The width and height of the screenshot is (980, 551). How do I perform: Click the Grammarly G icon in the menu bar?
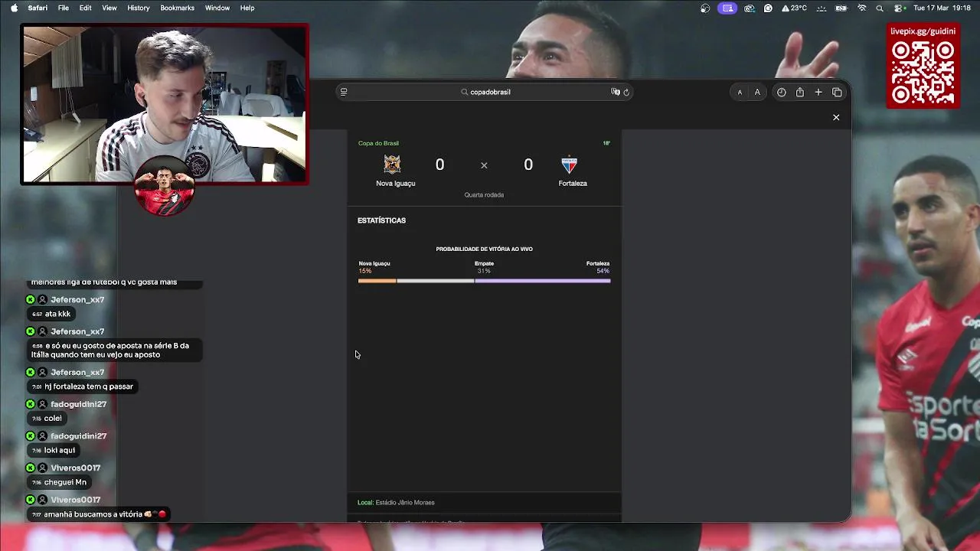(x=768, y=8)
